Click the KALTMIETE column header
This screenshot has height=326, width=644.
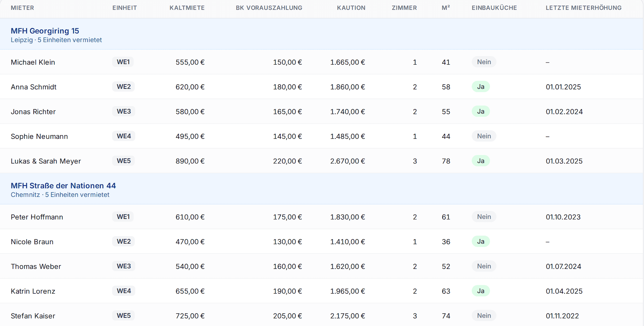pos(187,8)
